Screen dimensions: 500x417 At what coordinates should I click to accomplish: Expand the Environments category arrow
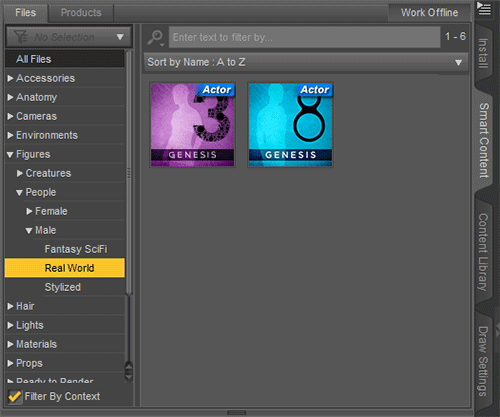tap(10, 135)
